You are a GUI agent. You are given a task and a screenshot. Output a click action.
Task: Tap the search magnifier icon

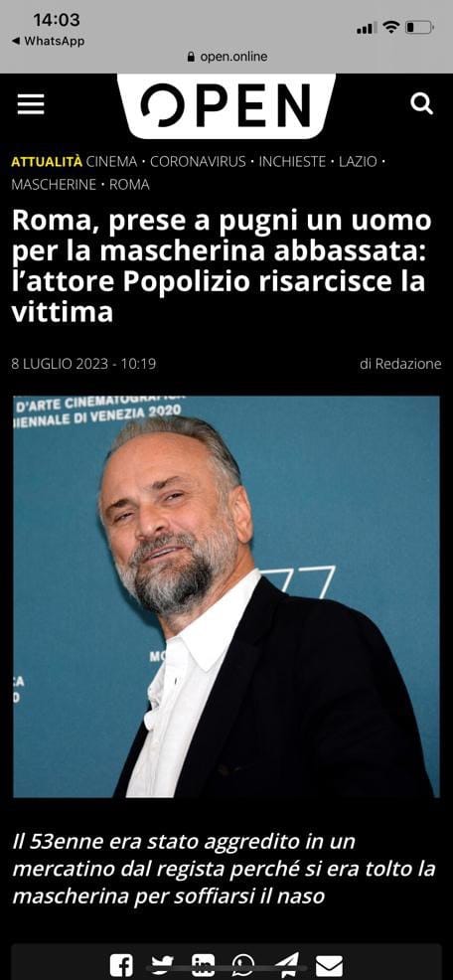[422, 103]
